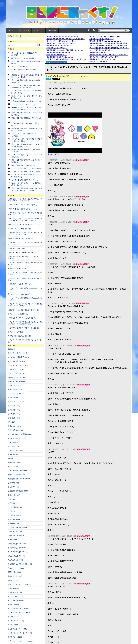
Task: Open category 名探偵コナン (476)
Action: 15,426
